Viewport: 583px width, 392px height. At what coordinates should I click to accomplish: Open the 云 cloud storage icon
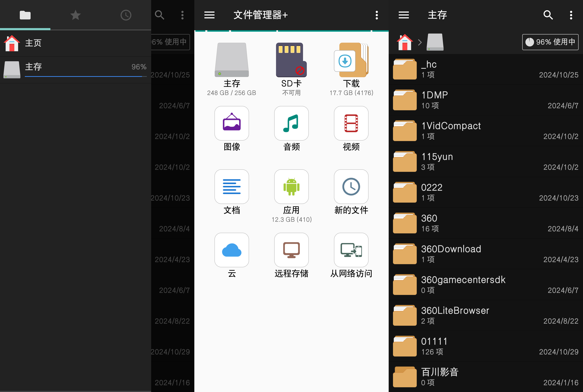pyautogui.click(x=232, y=250)
